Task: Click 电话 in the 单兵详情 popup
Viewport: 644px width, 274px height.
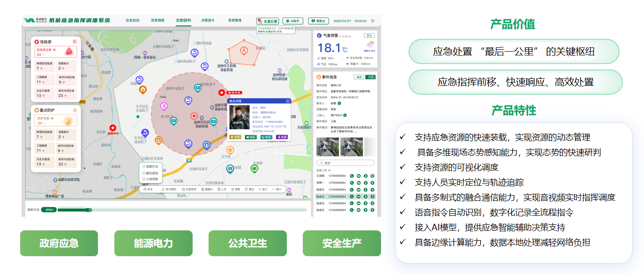Action: pos(266,137)
